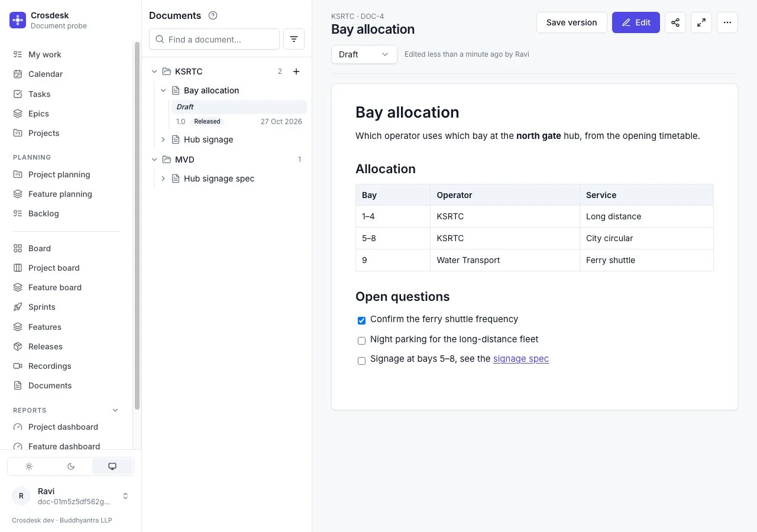Open the documents help icon

coord(213,15)
